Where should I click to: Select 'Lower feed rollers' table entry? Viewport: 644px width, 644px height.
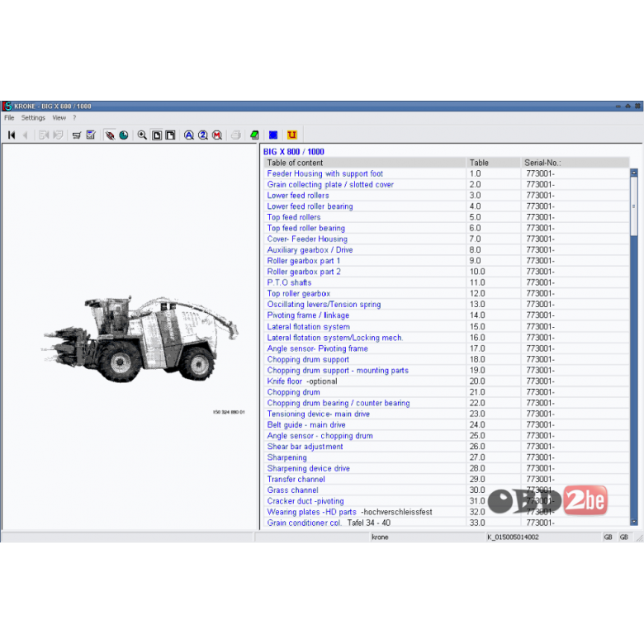click(x=298, y=196)
